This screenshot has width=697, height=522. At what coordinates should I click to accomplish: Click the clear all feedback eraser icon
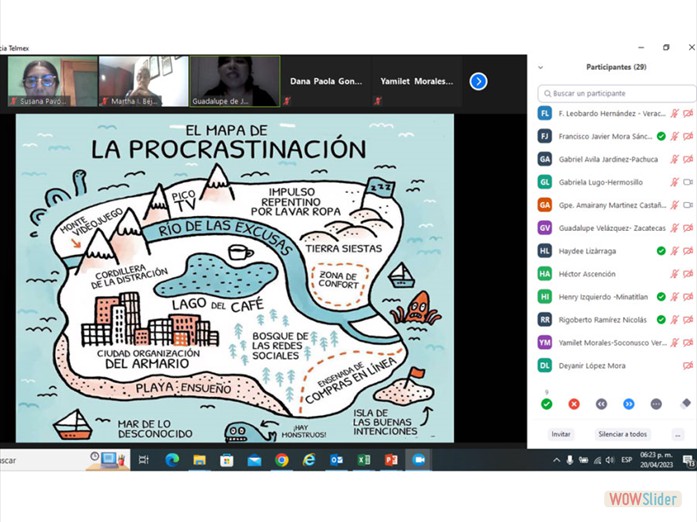685,403
